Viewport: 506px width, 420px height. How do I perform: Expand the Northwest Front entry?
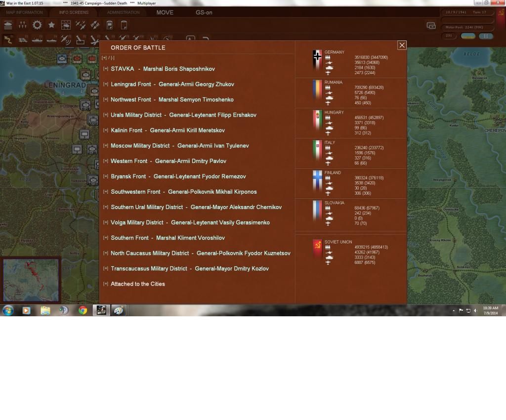(x=106, y=99)
